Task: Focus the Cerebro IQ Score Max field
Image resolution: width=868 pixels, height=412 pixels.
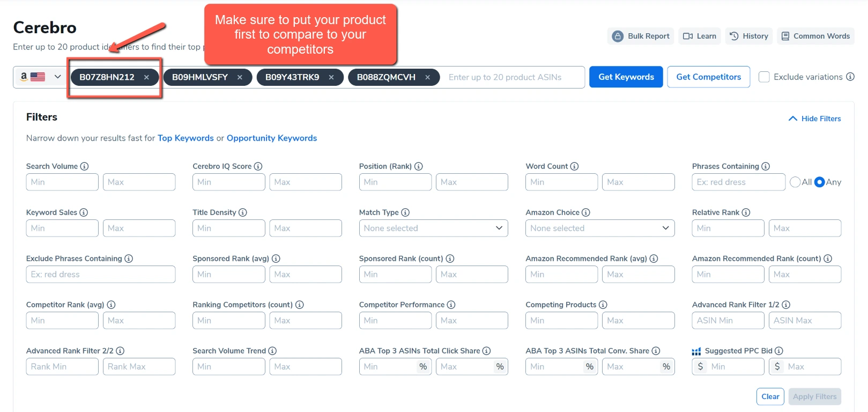Action: click(x=306, y=182)
